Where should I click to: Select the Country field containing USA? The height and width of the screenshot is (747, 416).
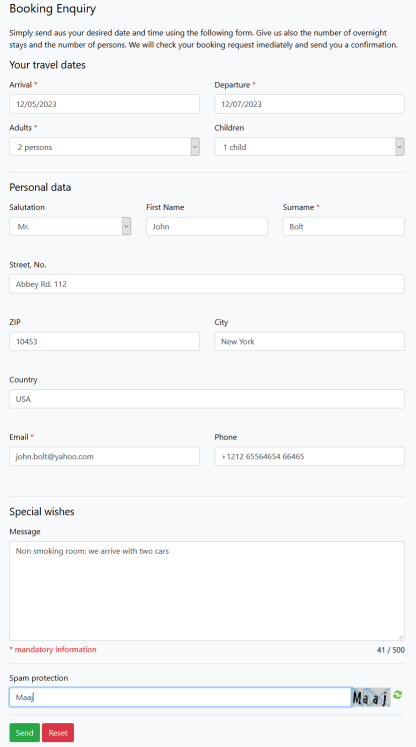[x=207, y=399]
